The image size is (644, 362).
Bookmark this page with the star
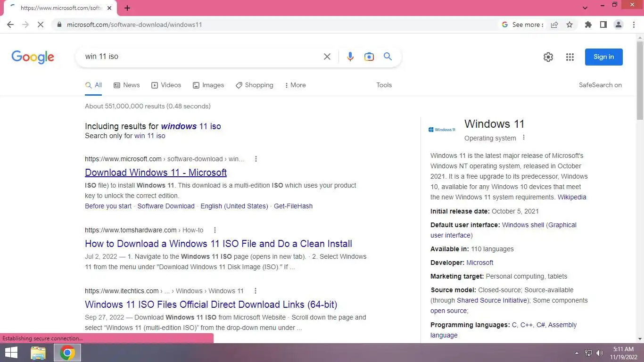(570, 25)
